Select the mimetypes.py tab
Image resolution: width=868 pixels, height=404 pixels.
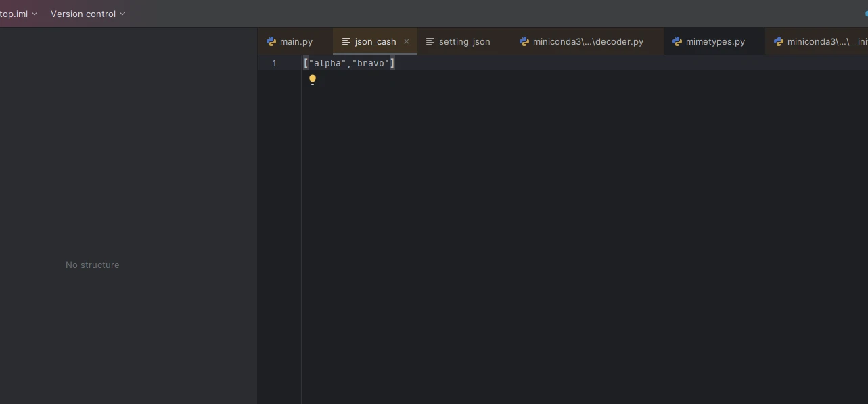tap(715, 41)
